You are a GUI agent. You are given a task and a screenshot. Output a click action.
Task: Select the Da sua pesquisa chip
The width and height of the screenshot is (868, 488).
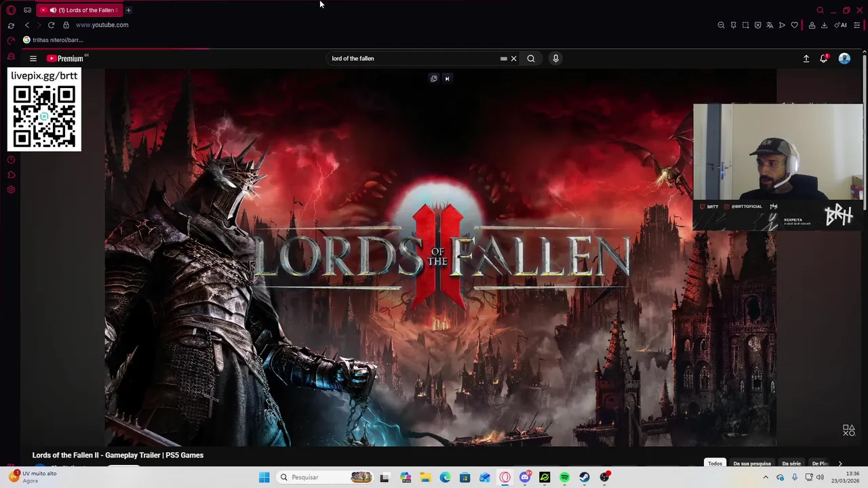click(x=752, y=464)
